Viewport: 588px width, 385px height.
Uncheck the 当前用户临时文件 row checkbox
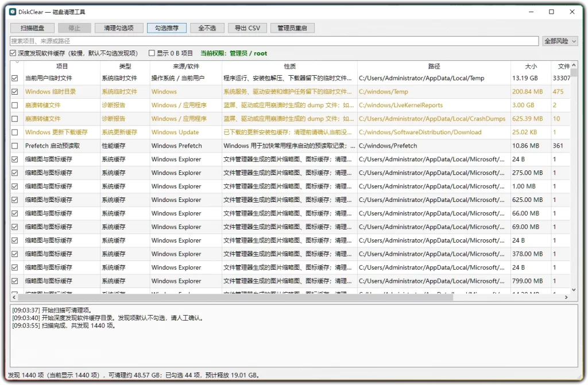tap(14, 79)
